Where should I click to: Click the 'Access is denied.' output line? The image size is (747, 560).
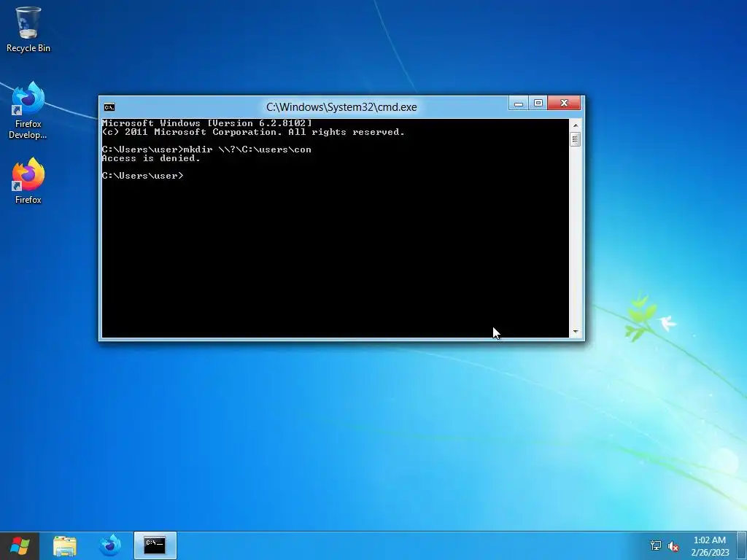(x=151, y=158)
